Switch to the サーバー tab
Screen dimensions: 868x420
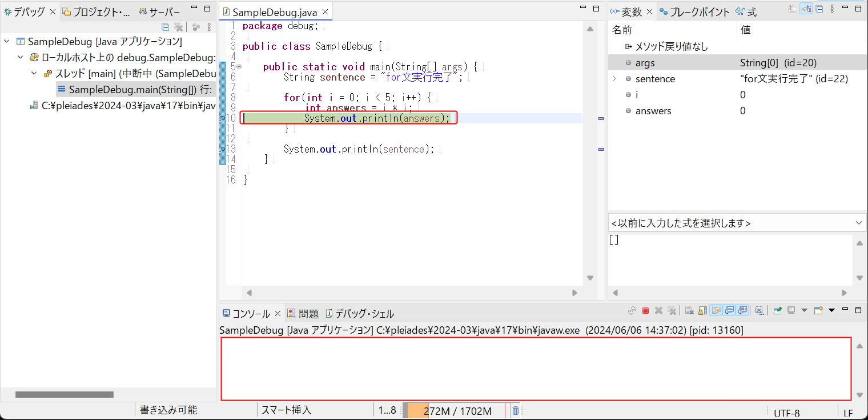(x=159, y=11)
